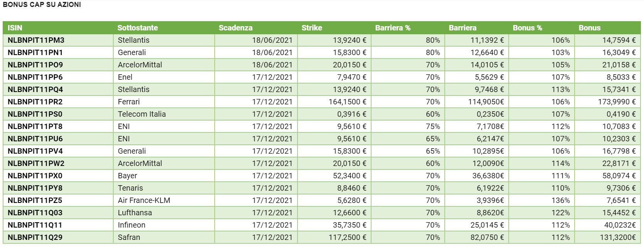Click the BONUS CAP SU AZIONI title
This screenshot has height=248, width=644.
click(x=42, y=5)
